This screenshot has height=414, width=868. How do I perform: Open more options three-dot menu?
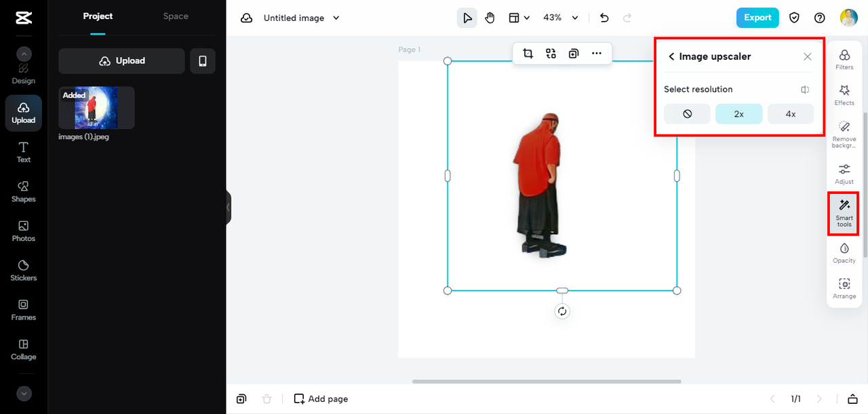[597, 54]
